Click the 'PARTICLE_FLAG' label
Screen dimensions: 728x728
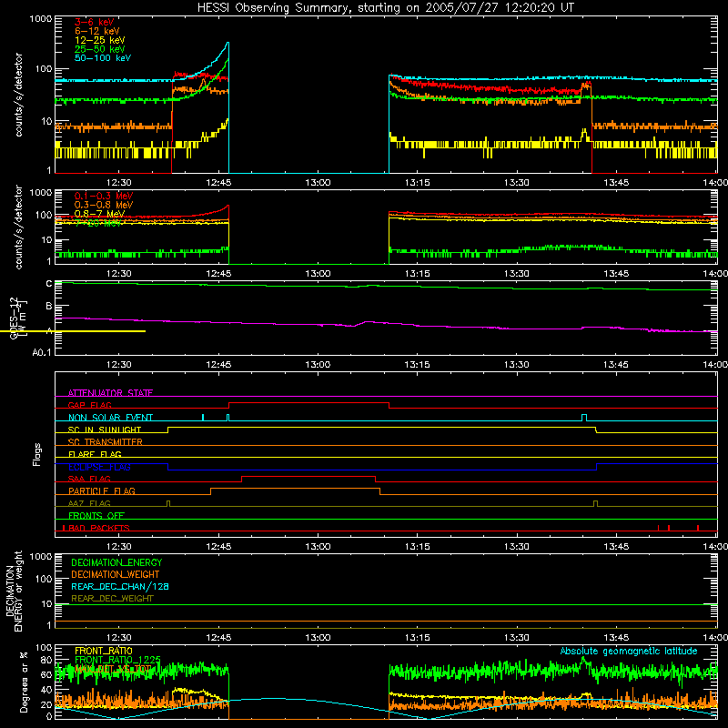(101, 490)
